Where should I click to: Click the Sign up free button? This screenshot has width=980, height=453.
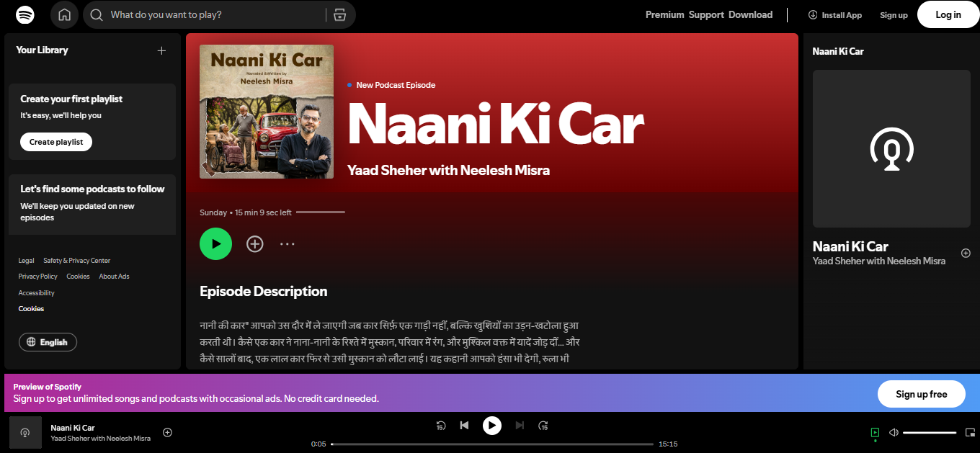(x=921, y=394)
